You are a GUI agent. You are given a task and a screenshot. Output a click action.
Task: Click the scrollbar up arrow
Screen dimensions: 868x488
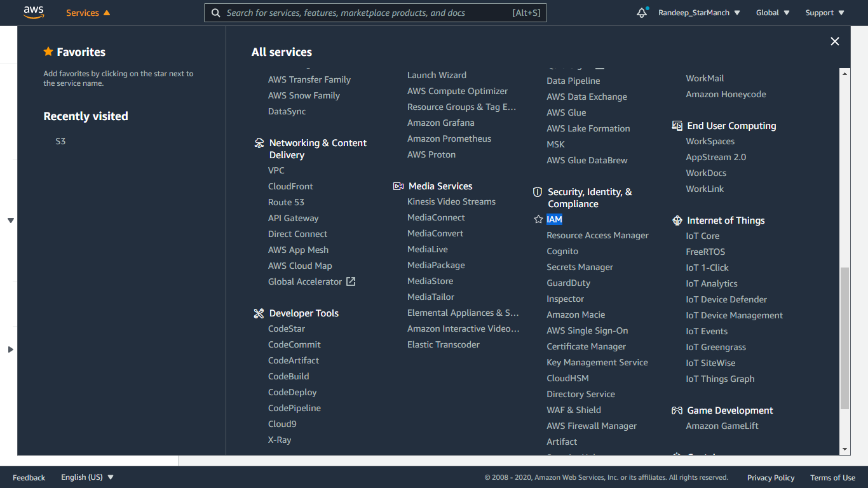(844, 73)
